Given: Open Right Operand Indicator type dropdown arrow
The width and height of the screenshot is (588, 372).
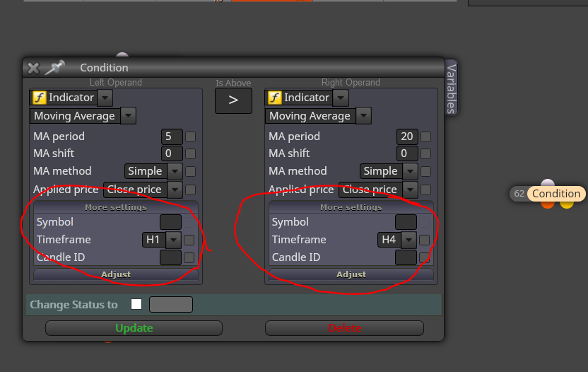Looking at the screenshot, I should (x=341, y=98).
